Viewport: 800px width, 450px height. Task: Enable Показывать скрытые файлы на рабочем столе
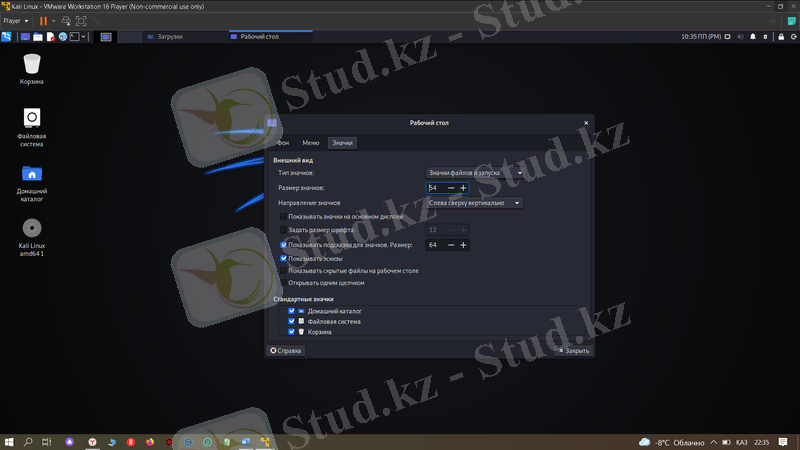pyautogui.click(x=284, y=271)
